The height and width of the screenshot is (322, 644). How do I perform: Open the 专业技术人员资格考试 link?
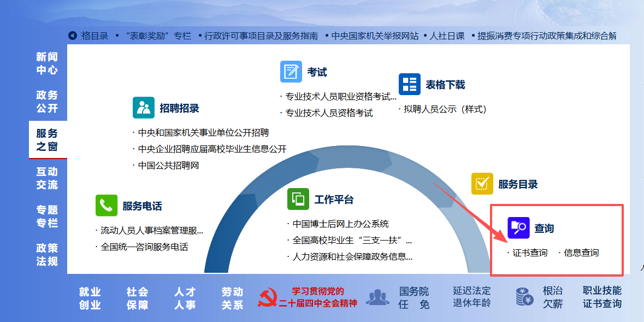329,113
